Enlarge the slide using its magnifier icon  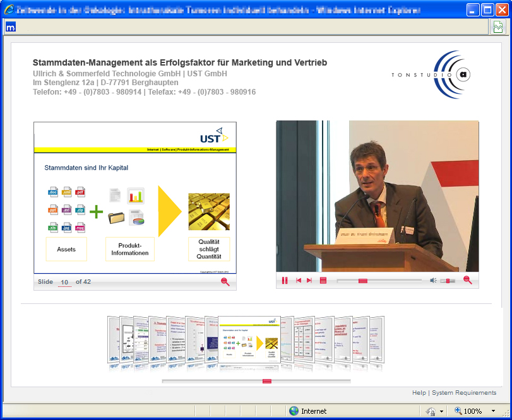pos(225,282)
